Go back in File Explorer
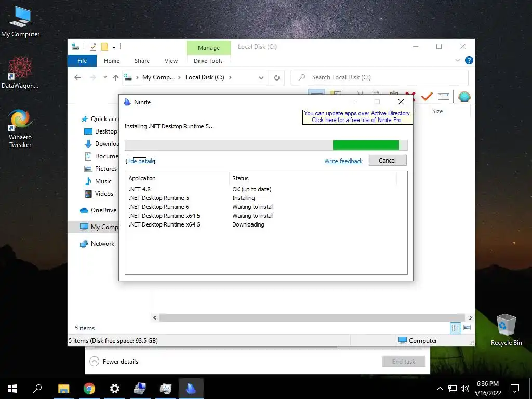Viewport: 532px width, 399px height. [x=77, y=78]
